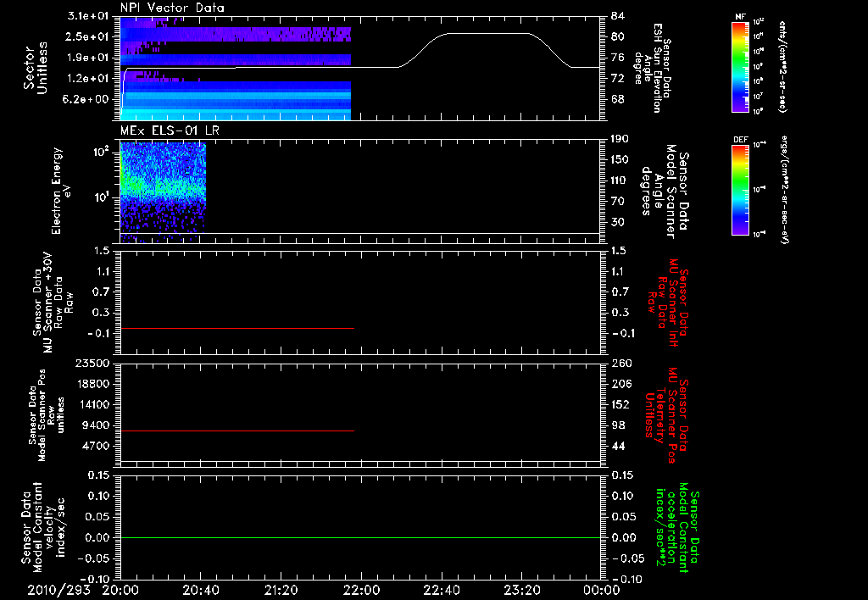Click the '20:40' time axis label
Image resolution: width=868 pixels, height=600 pixels.
pyautogui.click(x=200, y=590)
